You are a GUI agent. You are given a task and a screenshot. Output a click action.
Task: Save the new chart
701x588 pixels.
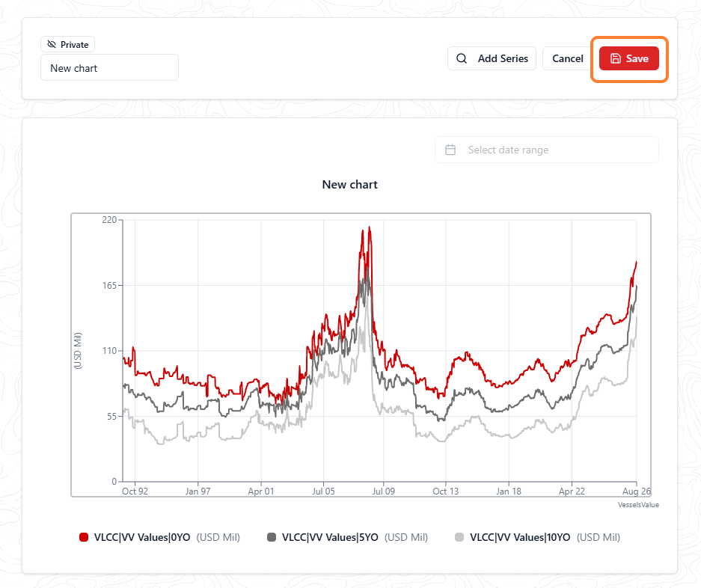coord(629,58)
